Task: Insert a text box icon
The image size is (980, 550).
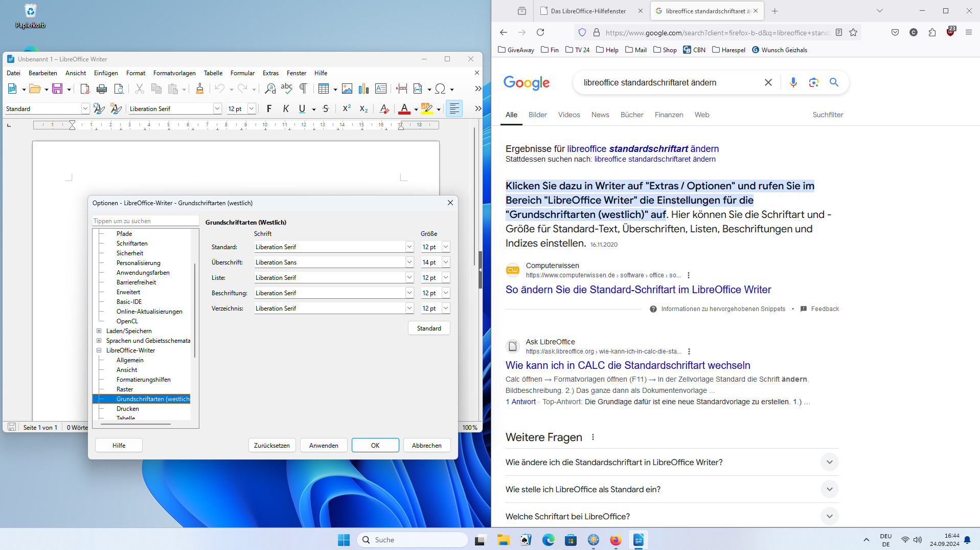Action: pyautogui.click(x=381, y=89)
